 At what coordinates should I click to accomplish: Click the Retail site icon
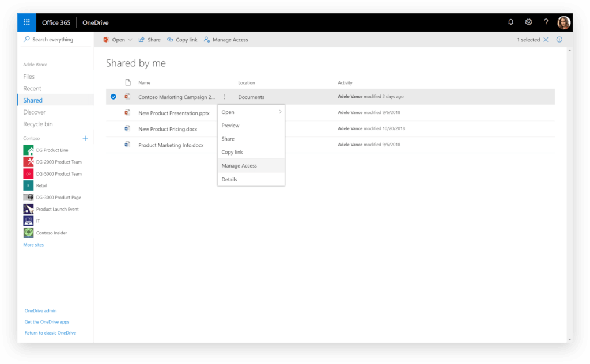click(x=28, y=185)
